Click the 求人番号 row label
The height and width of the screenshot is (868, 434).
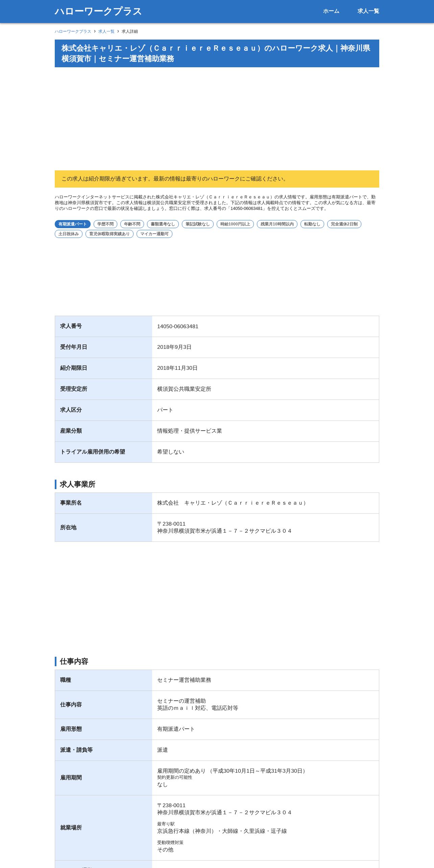tap(71, 326)
